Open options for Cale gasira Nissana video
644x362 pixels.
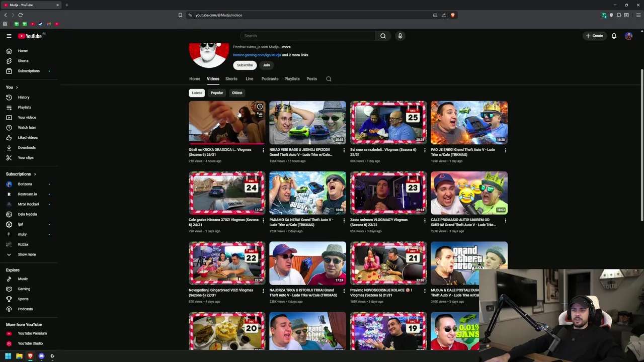click(263, 220)
